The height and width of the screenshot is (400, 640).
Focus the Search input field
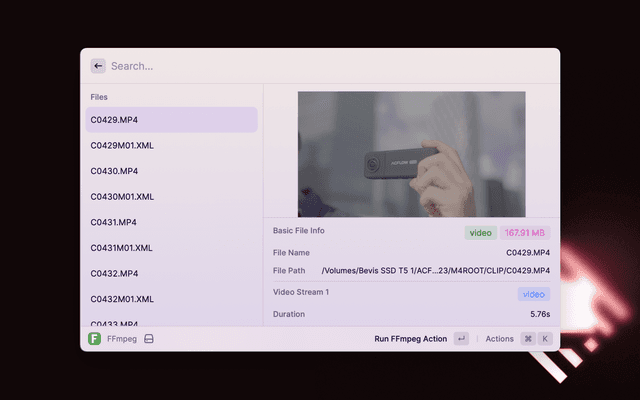(300, 66)
